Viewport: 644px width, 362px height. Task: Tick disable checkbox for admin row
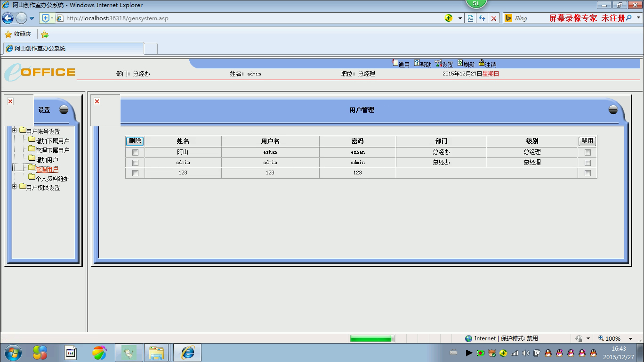(588, 163)
